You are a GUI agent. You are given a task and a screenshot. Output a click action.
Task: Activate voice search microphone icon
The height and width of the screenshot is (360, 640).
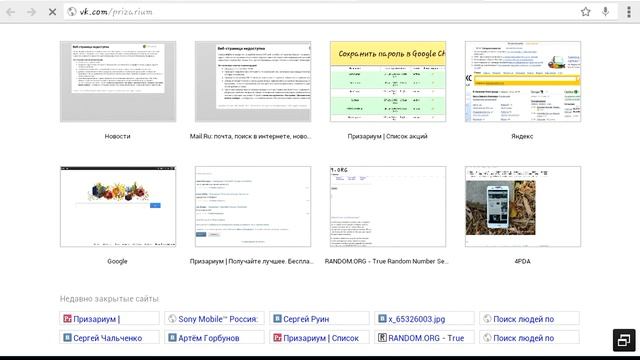click(x=606, y=12)
